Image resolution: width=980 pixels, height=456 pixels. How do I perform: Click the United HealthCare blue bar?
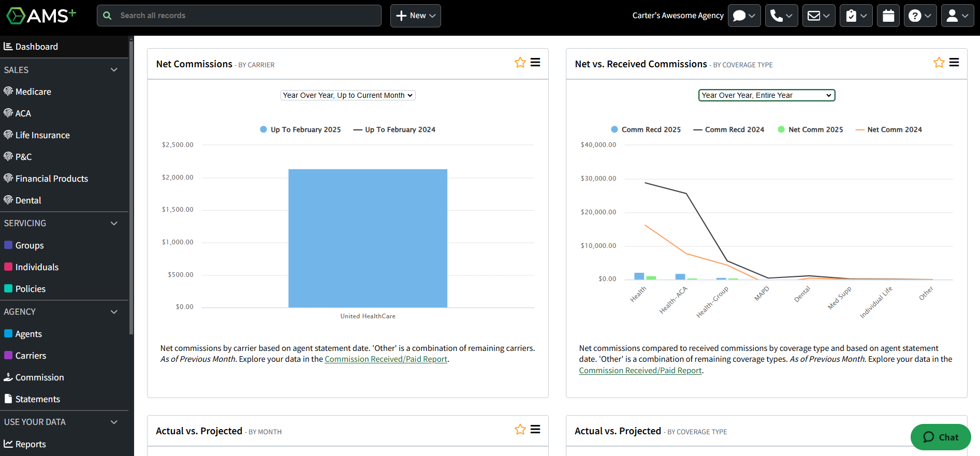pyautogui.click(x=368, y=238)
